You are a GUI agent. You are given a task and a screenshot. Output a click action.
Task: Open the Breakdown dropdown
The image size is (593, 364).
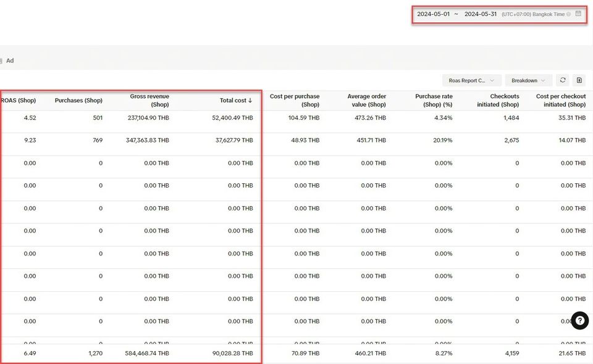click(528, 80)
